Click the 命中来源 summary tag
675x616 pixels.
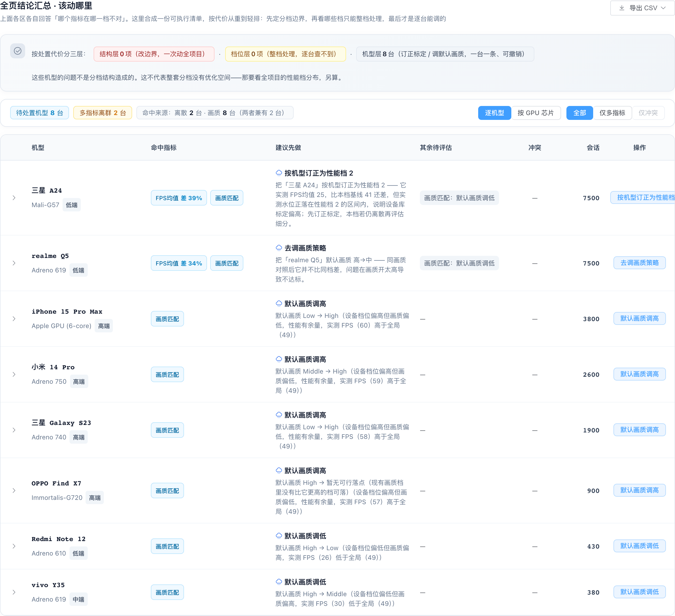tap(215, 113)
